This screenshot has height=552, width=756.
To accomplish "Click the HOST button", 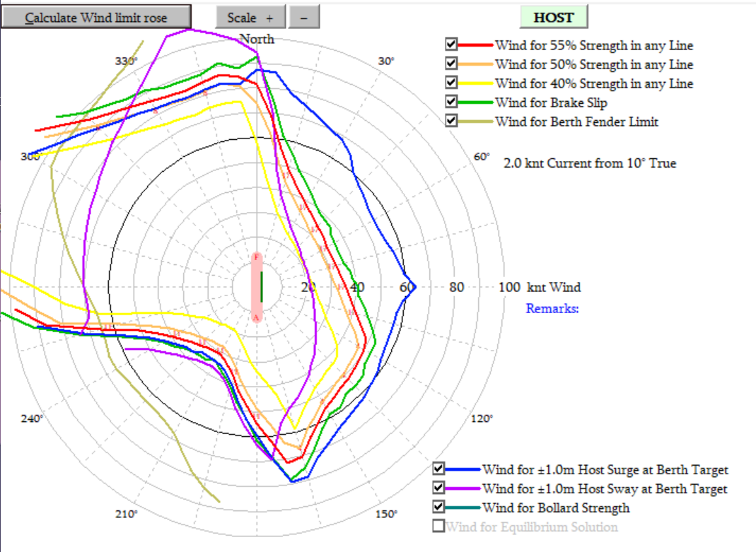I will click(x=554, y=17).
